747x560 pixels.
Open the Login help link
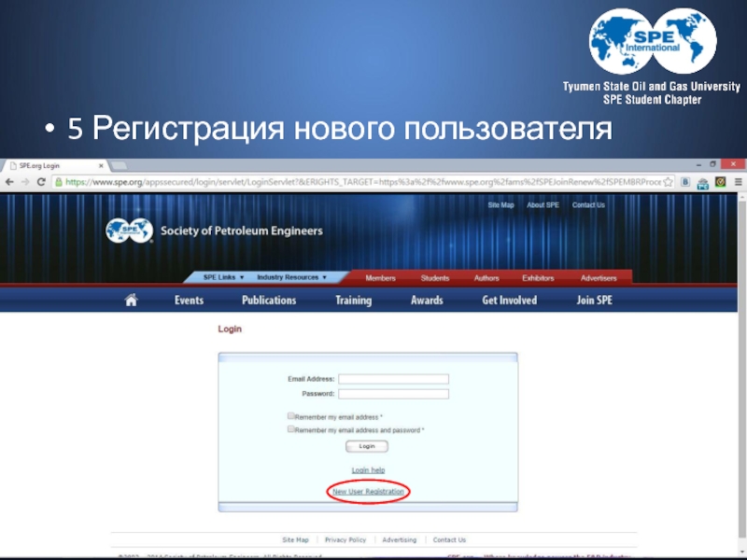pyautogui.click(x=368, y=470)
